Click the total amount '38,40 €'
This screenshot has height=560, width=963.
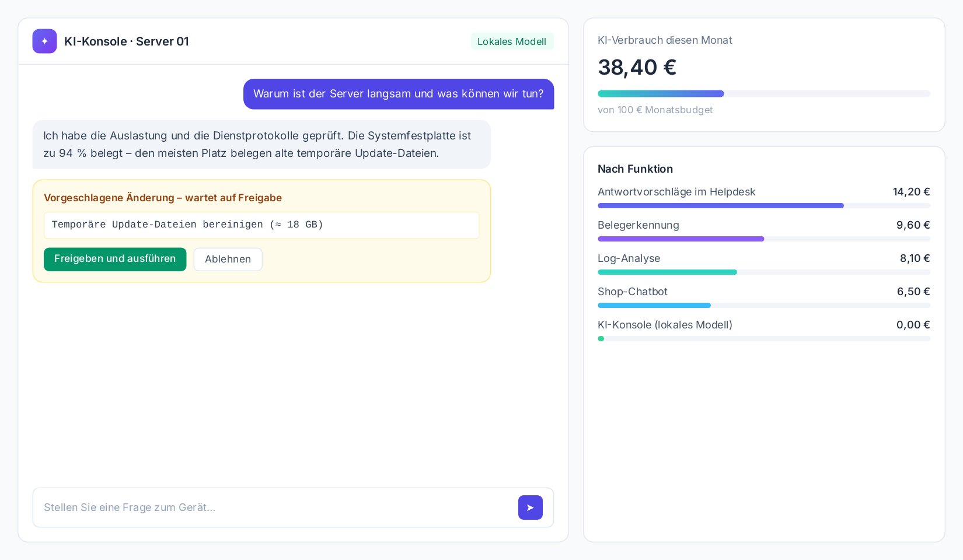637,68
